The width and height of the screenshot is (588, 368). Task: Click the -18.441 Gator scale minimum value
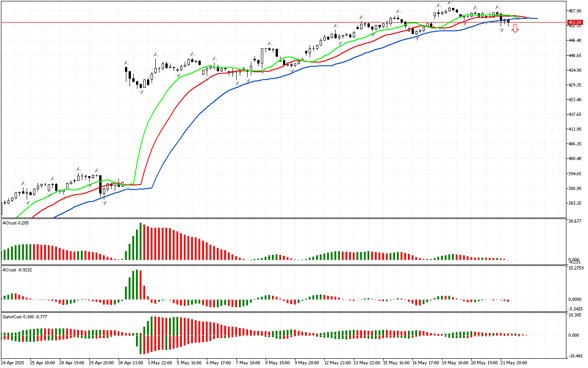point(575,356)
